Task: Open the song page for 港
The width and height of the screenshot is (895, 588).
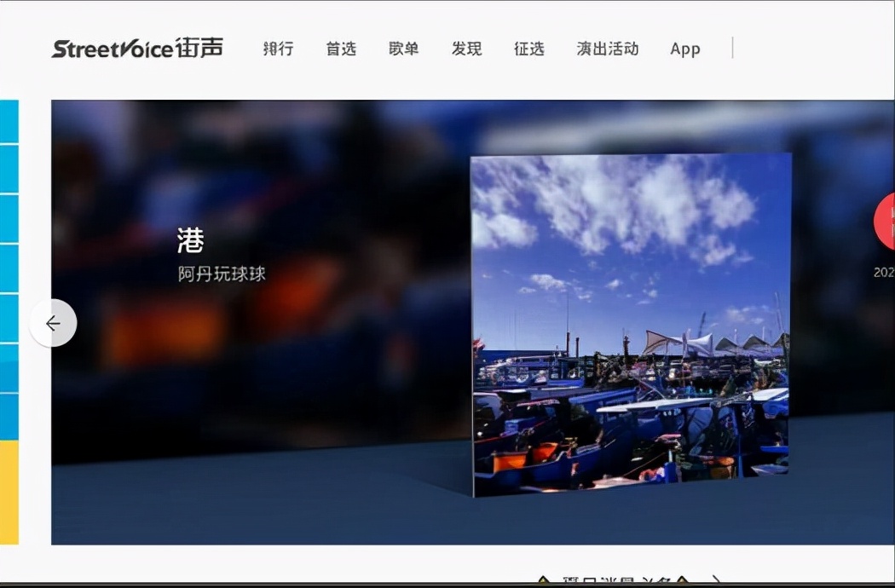Action: click(x=189, y=242)
